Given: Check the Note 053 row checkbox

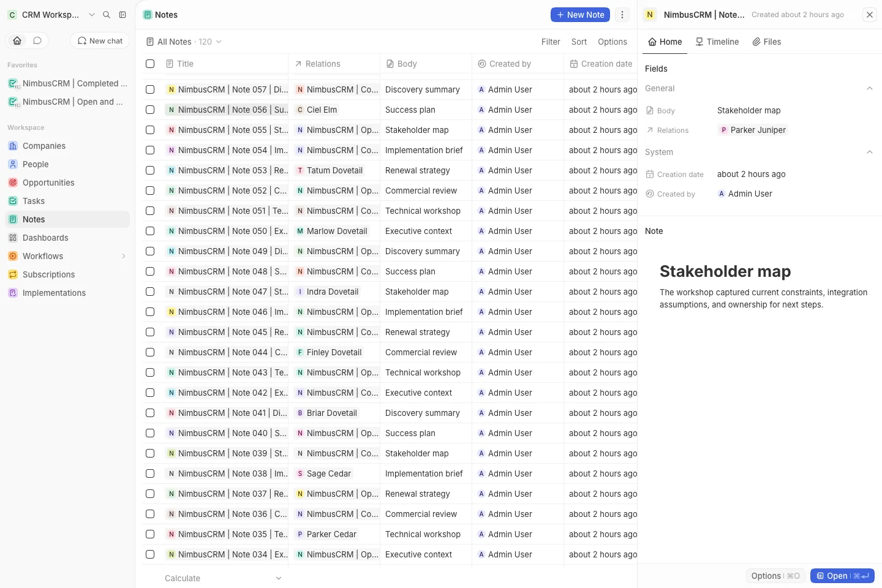Looking at the screenshot, I should 150,170.
